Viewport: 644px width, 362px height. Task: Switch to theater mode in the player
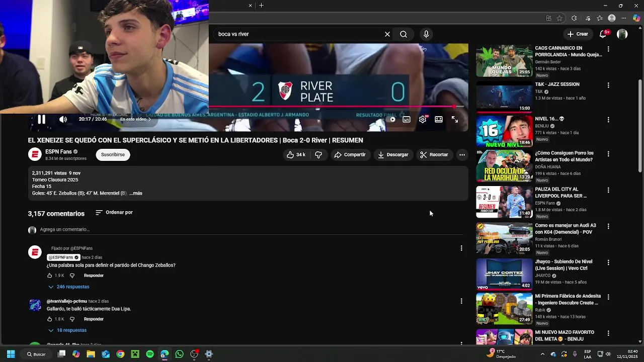tap(439, 119)
